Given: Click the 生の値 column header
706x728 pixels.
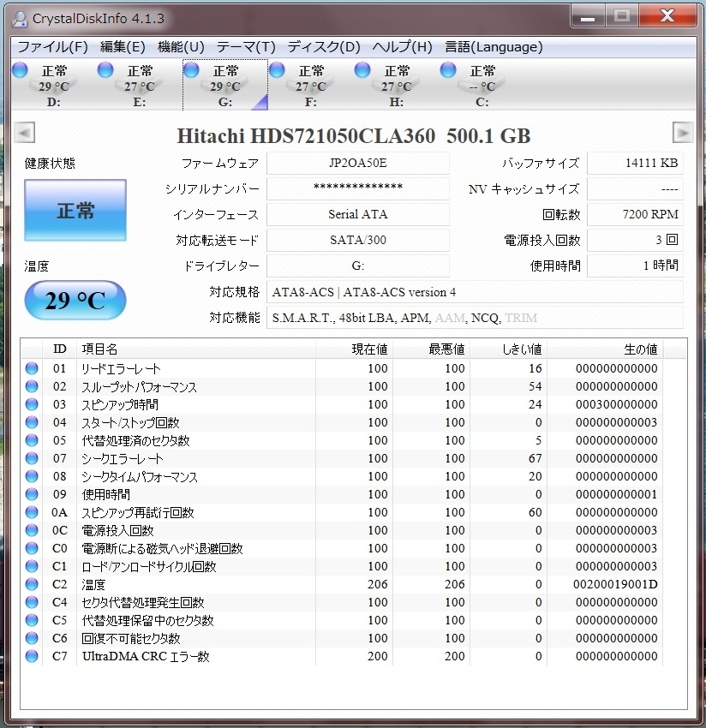Looking at the screenshot, I should pyautogui.click(x=605, y=349).
